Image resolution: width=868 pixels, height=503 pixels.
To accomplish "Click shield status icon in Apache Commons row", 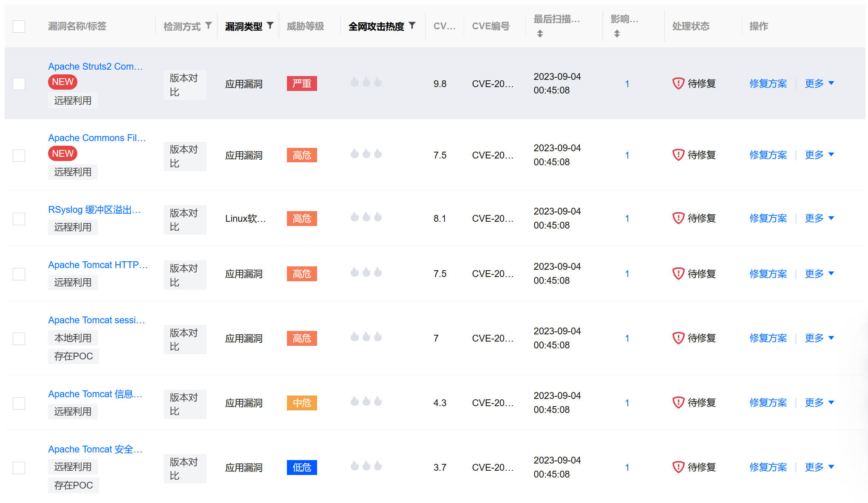I will click(x=678, y=155).
